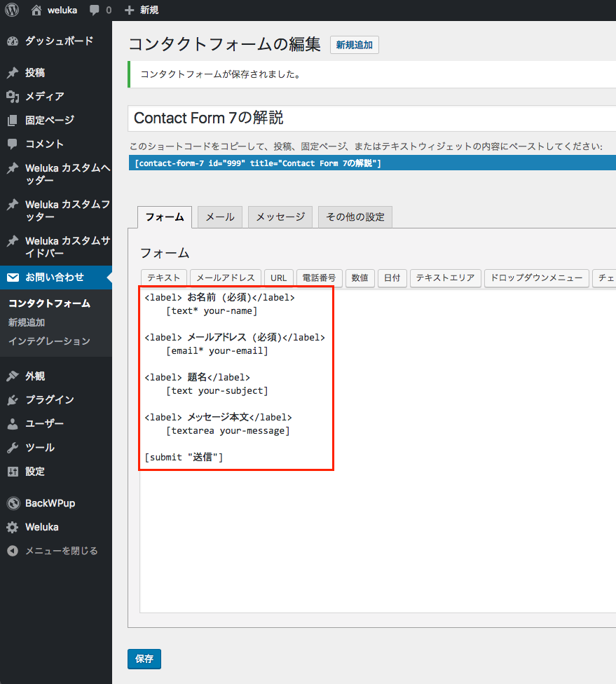Click the ダッシュボード gauge icon
The width and height of the screenshot is (616, 684).
click(x=13, y=41)
